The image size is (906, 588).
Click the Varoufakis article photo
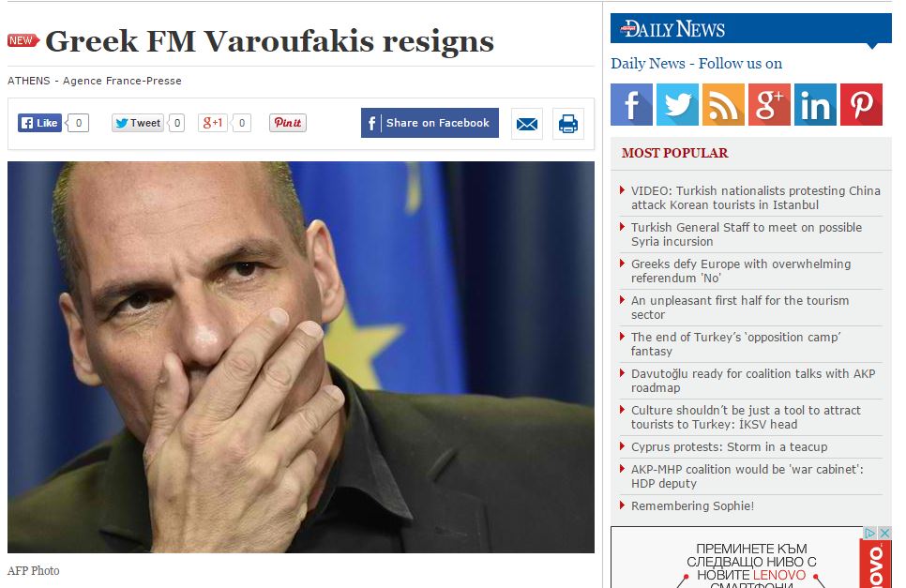[x=300, y=357]
